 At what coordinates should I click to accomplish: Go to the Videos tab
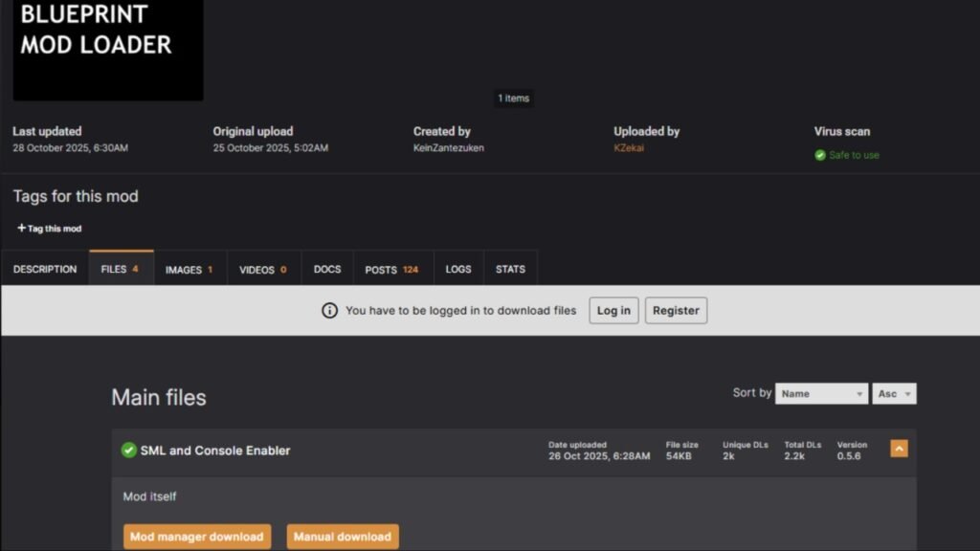[263, 270]
